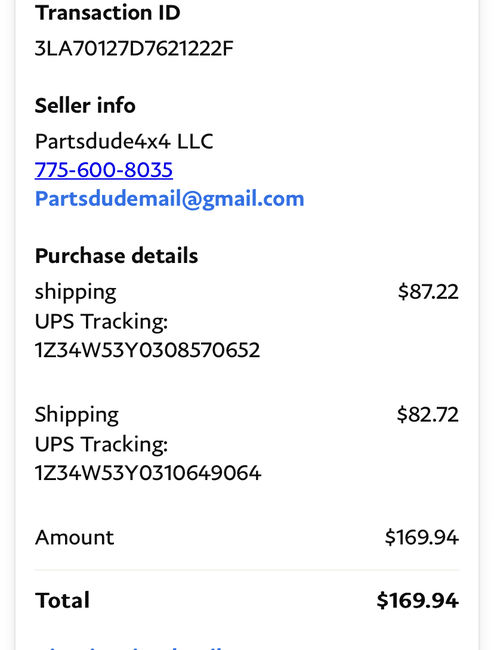Select tracking number 1Z34W53Y0310649064
The height and width of the screenshot is (650, 494).
point(148,473)
